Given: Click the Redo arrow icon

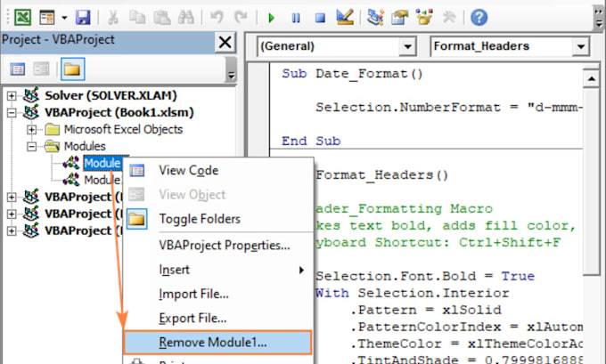Looking at the screenshot, I should click(x=241, y=18).
